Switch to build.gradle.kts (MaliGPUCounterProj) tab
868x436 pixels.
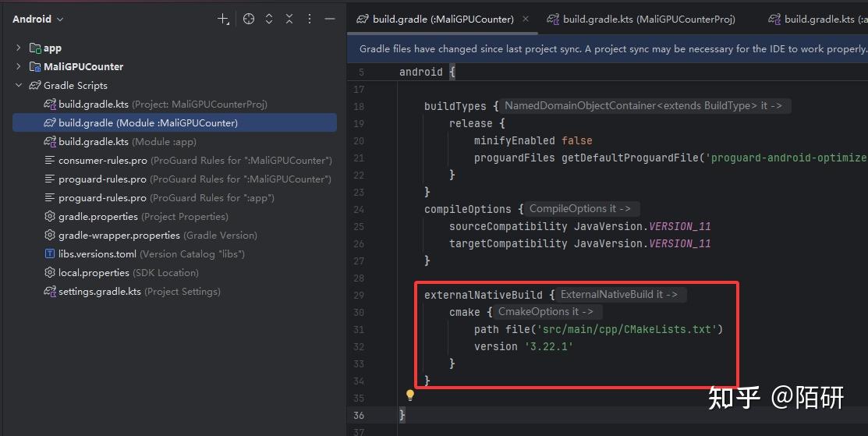[641, 19]
